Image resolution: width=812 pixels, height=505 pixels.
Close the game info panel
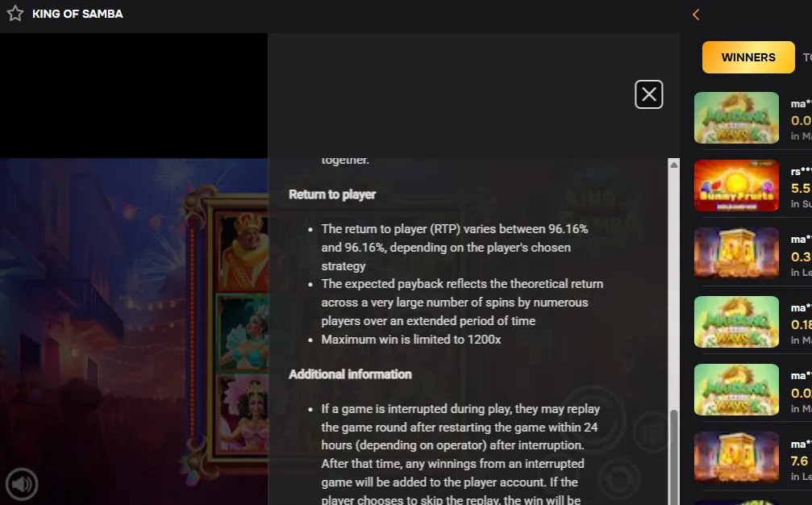click(649, 94)
